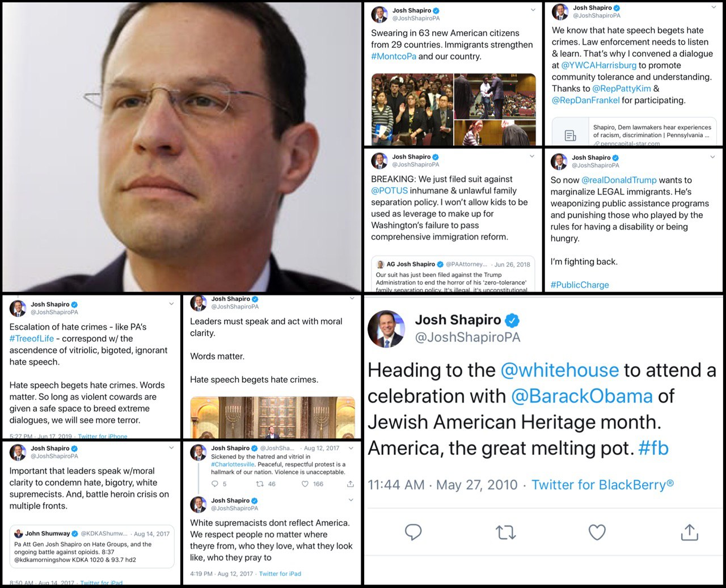Open the @BarackObama mention link
Image resolution: width=726 pixels, height=588 pixels.
582,396
